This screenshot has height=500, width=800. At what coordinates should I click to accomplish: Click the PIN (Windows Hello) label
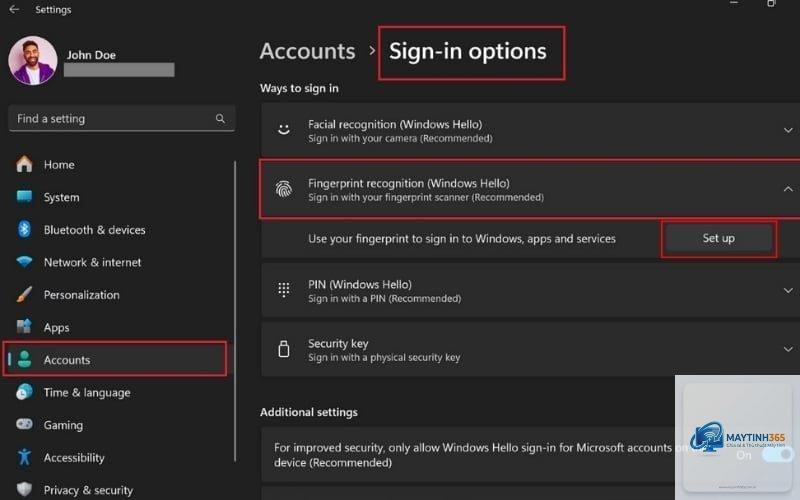[360, 284]
